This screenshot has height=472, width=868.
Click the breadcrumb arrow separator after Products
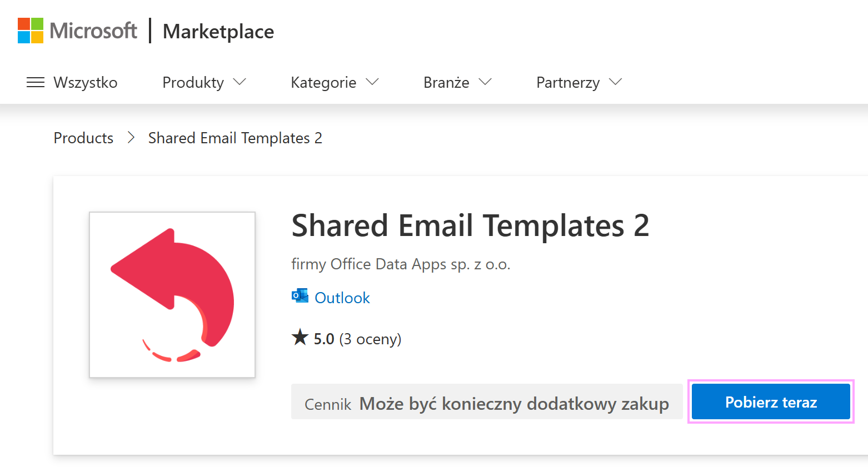point(131,138)
